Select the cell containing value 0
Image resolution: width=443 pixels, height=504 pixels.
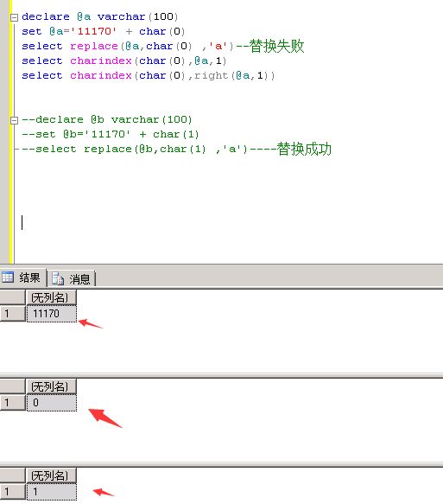[51, 403]
